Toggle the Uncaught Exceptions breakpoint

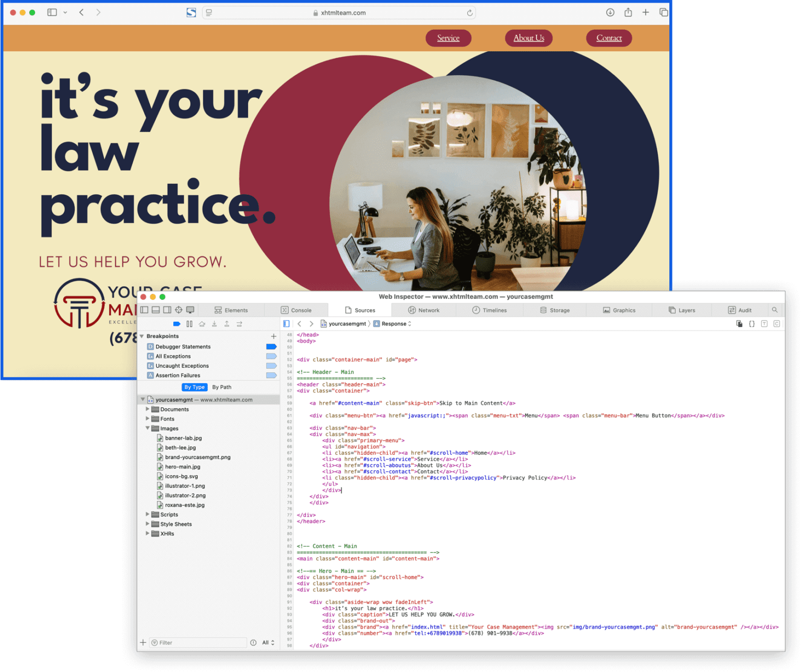(x=271, y=366)
